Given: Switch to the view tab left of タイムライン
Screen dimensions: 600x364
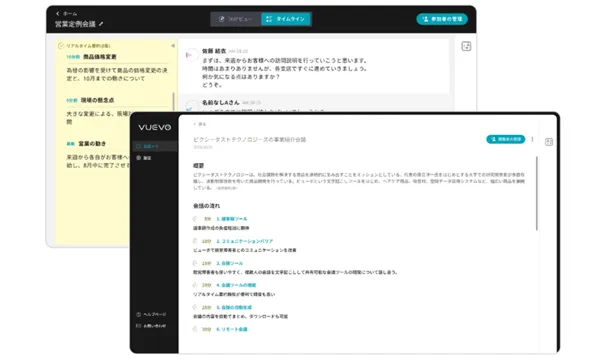Looking at the screenshot, I should pos(235,19).
